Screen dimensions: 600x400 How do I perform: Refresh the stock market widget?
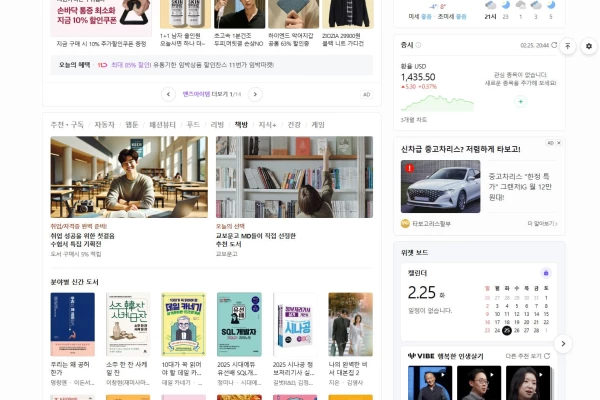(x=554, y=45)
